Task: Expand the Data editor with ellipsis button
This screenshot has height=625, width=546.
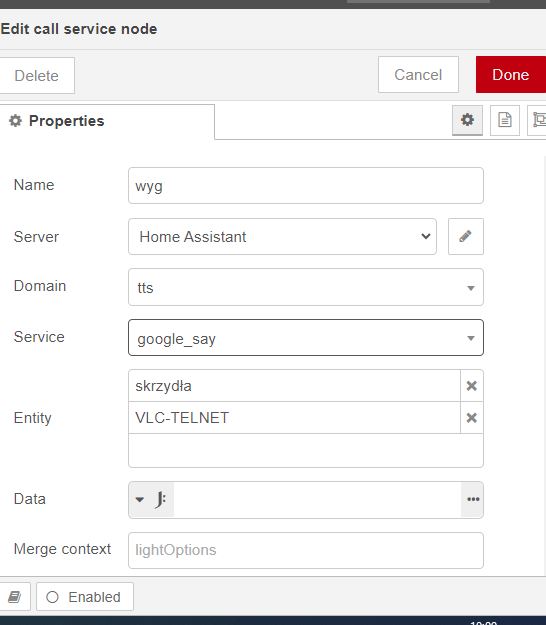Action: coord(473,499)
